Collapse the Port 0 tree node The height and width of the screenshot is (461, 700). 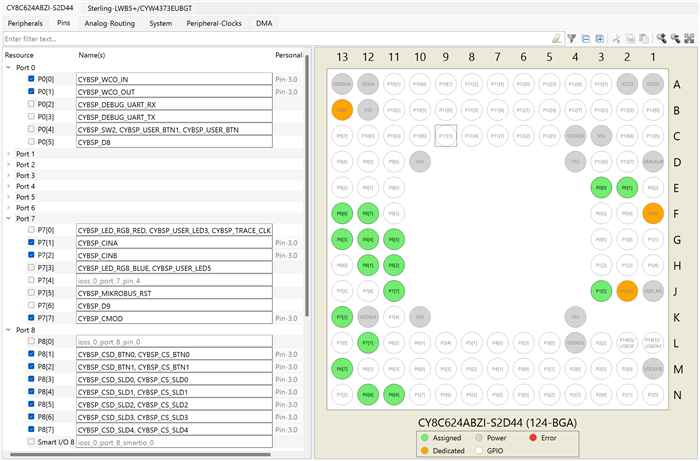[9, 67]
